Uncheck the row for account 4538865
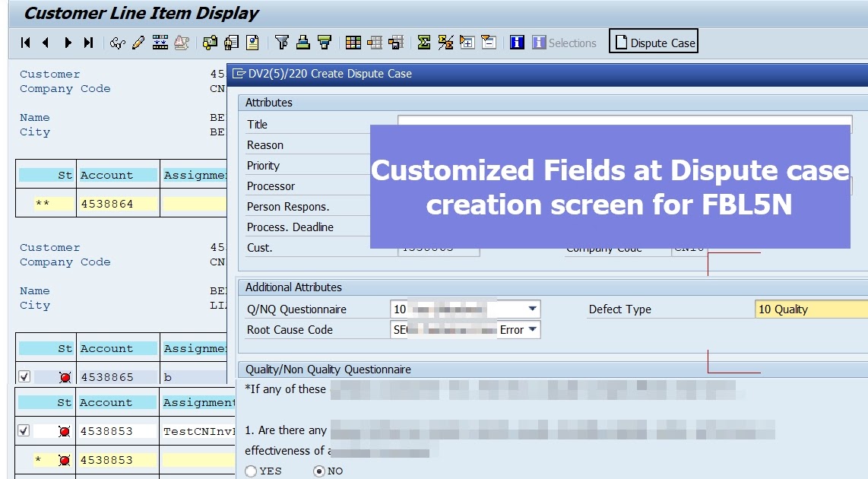Viewport: 868px width, 479px height. [23, 376]
